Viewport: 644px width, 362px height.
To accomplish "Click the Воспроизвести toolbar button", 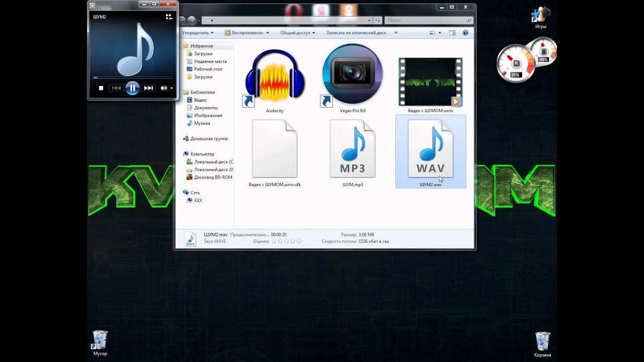I will click(x=244, y=33).
